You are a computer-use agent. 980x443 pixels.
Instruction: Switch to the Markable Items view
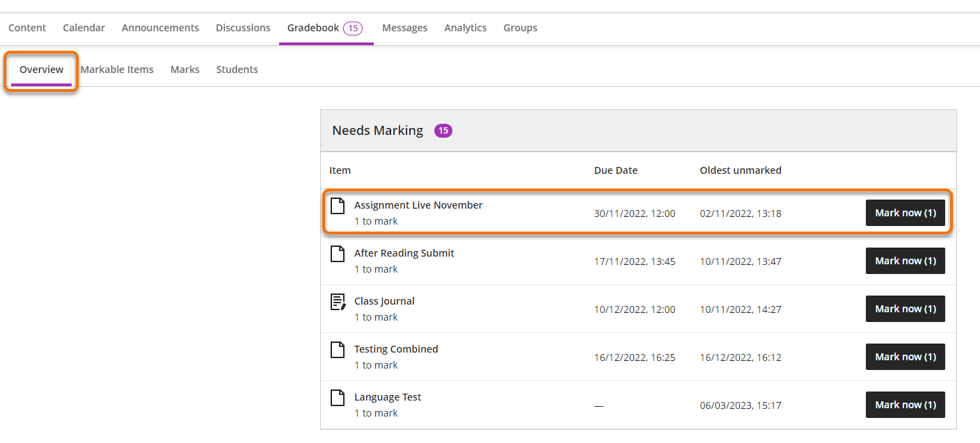117,69
